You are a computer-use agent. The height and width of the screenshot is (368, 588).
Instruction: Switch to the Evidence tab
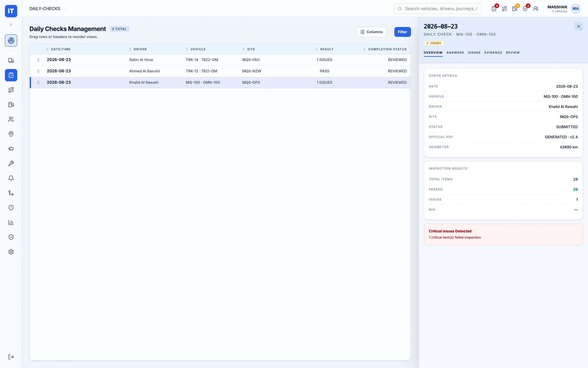click(493, 53)
